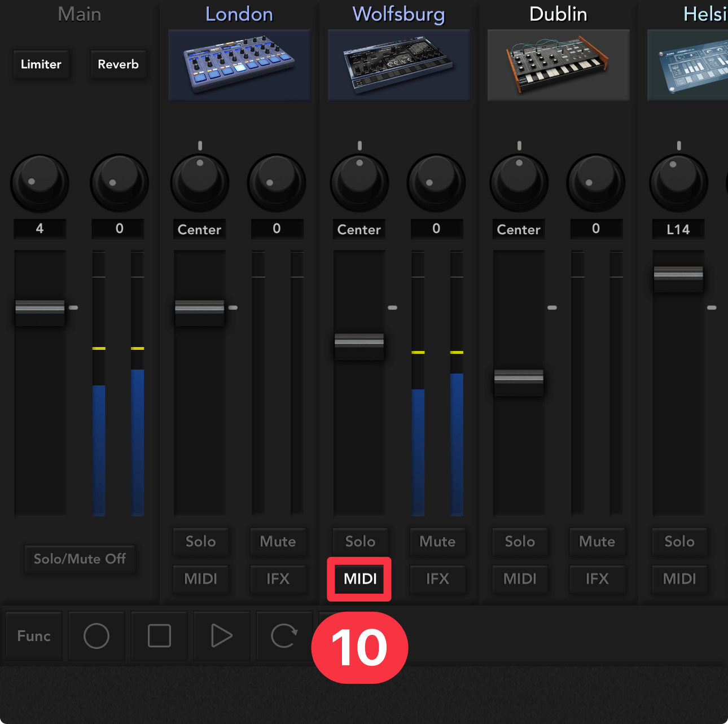Mute the Wolfsburg track

(x=437, y=542)
